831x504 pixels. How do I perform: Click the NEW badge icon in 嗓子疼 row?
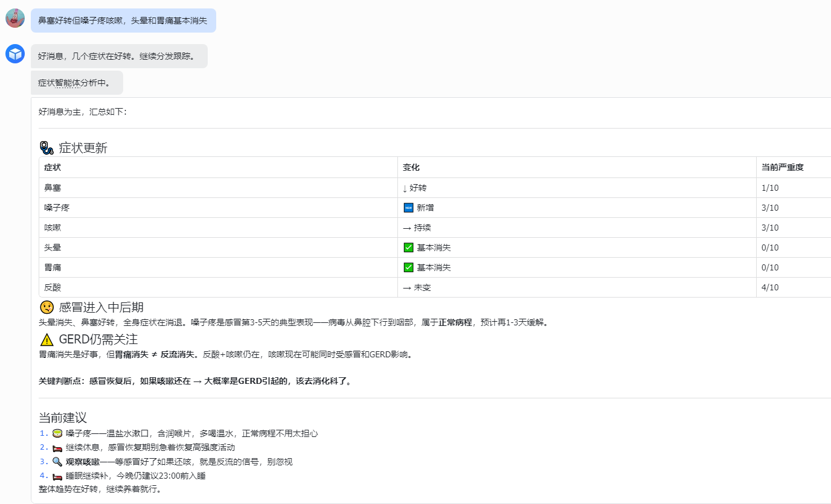pos(408,208)
